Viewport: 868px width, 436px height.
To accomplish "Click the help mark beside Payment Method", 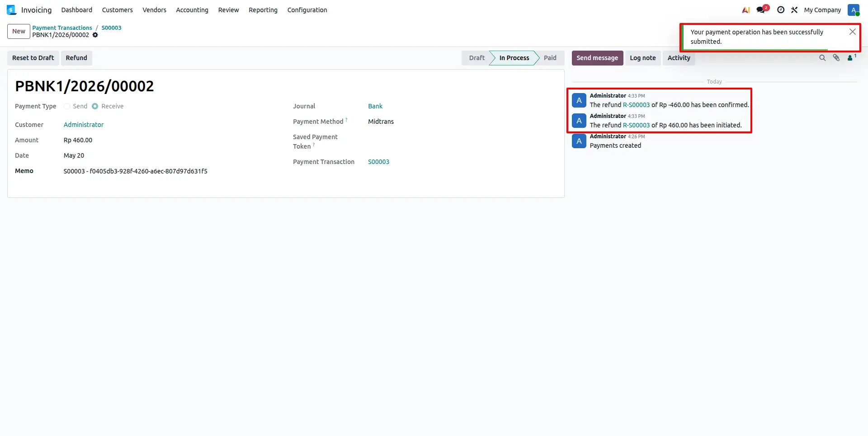I will point(347,120).
